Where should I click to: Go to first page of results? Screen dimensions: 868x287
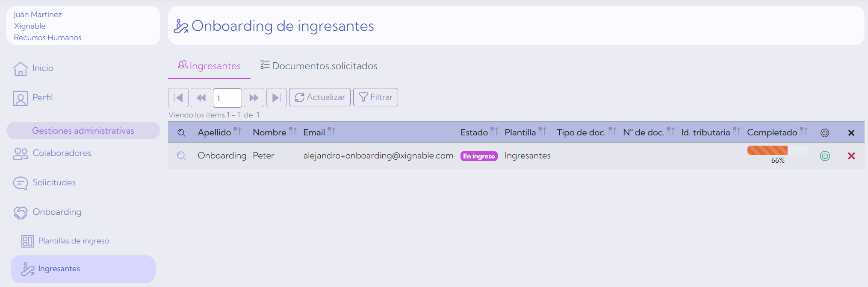pyautogui.click(x=178, y=97)
